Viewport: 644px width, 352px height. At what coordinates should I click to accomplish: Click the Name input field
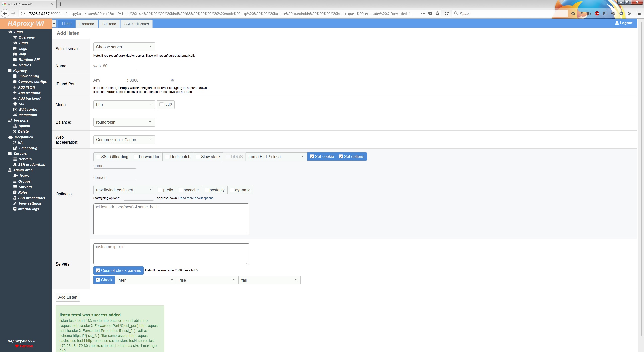[114, 66]
